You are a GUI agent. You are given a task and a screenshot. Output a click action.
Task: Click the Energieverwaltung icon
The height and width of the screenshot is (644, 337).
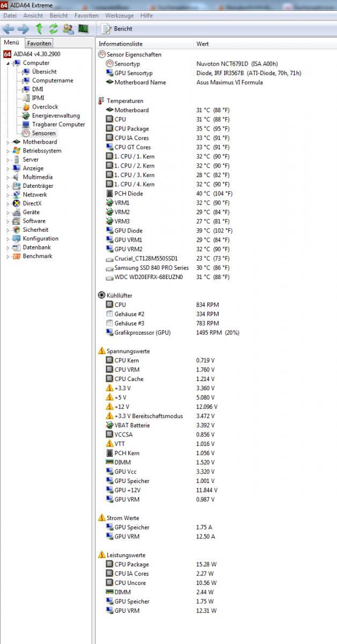tap(26, 115)
